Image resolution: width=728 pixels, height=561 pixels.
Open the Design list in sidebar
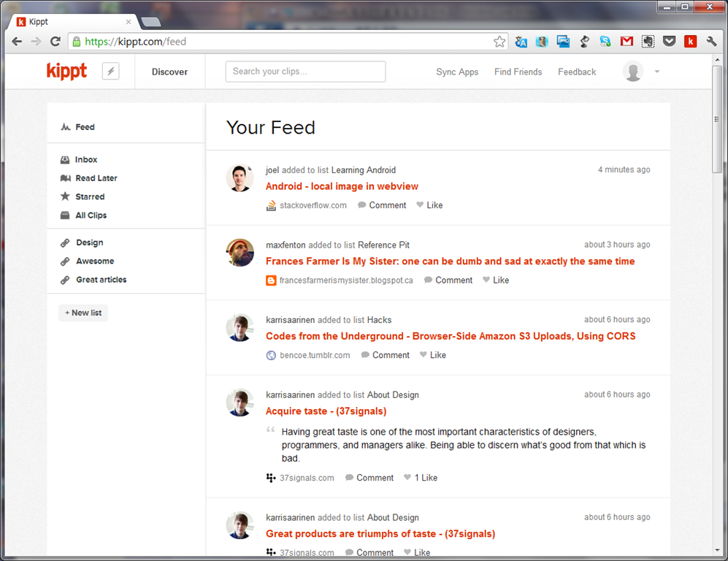[89, 243]
